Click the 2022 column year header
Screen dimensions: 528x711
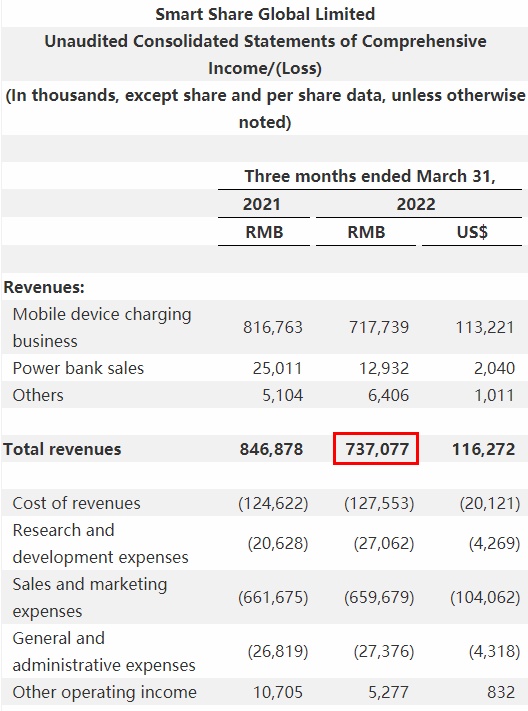[416, 204]
